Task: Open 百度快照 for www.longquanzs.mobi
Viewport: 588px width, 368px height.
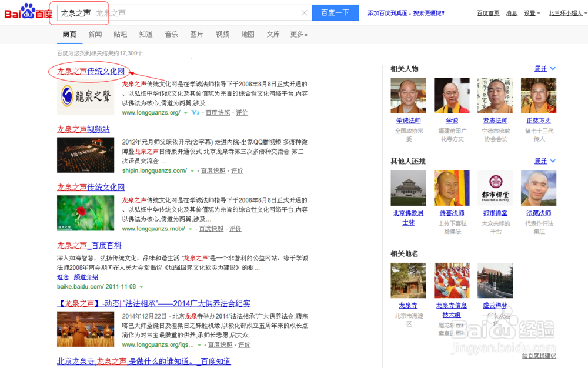Action: point(211,229)
